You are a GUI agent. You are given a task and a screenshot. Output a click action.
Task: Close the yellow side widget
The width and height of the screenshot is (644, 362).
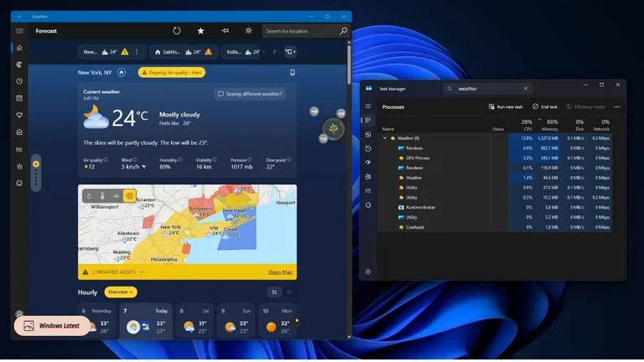pyautogui.click(x=36, y=164)
